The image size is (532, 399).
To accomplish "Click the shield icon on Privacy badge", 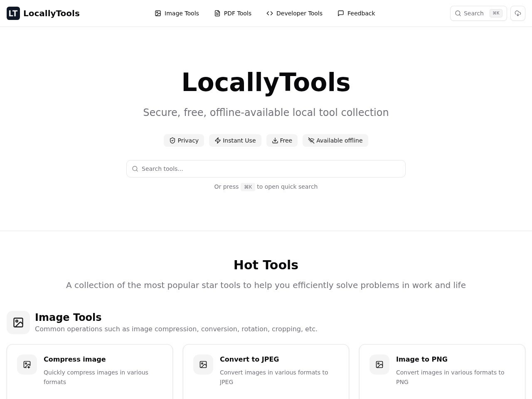I will (172, 140).
